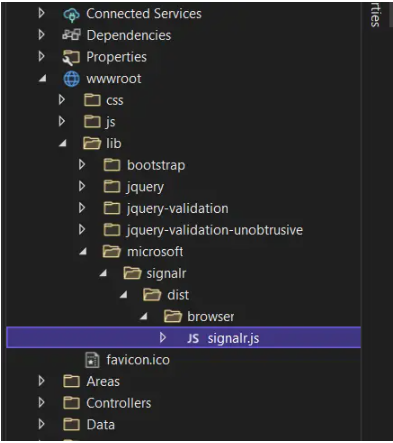The image size is (393, 443).
Task: Click the favicon.ico file icon
Action: tap(92, 360)
